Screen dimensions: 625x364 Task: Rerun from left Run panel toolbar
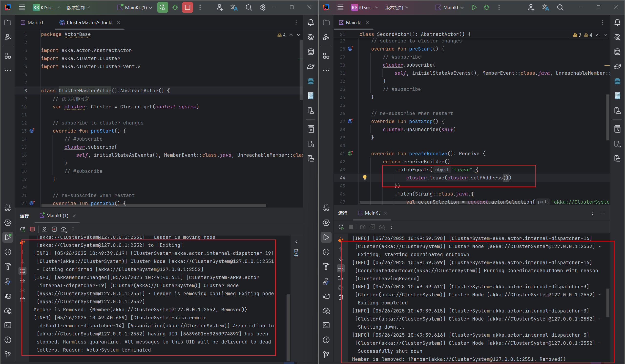pyautogui.click(x=23, y=229)
